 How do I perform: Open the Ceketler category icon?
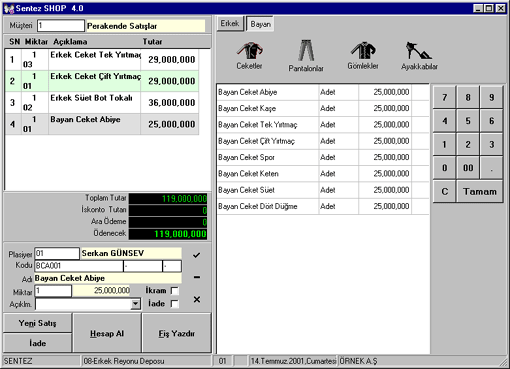pyautogui.click(x=249, y=55)
